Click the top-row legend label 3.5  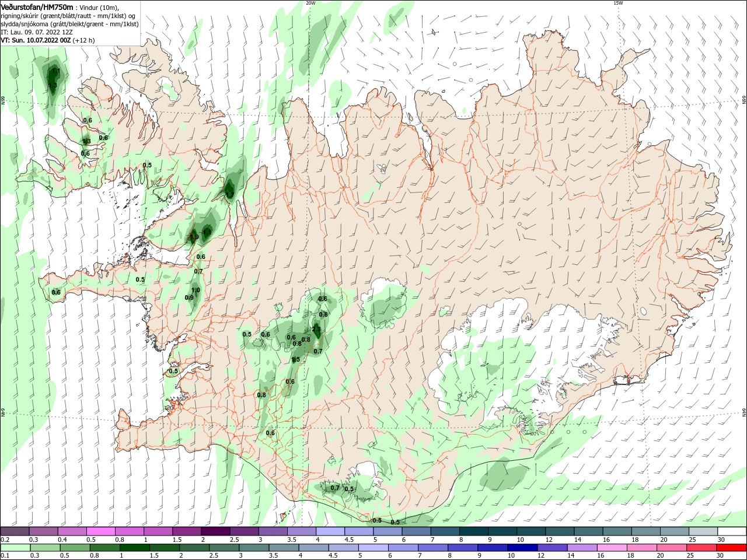(x=291, y=540)
